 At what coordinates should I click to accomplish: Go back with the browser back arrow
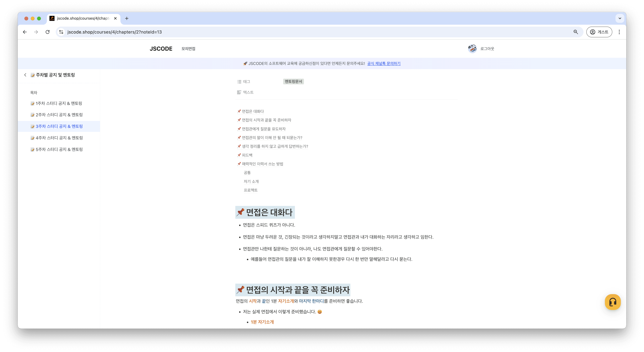click(x=25, y=32)
